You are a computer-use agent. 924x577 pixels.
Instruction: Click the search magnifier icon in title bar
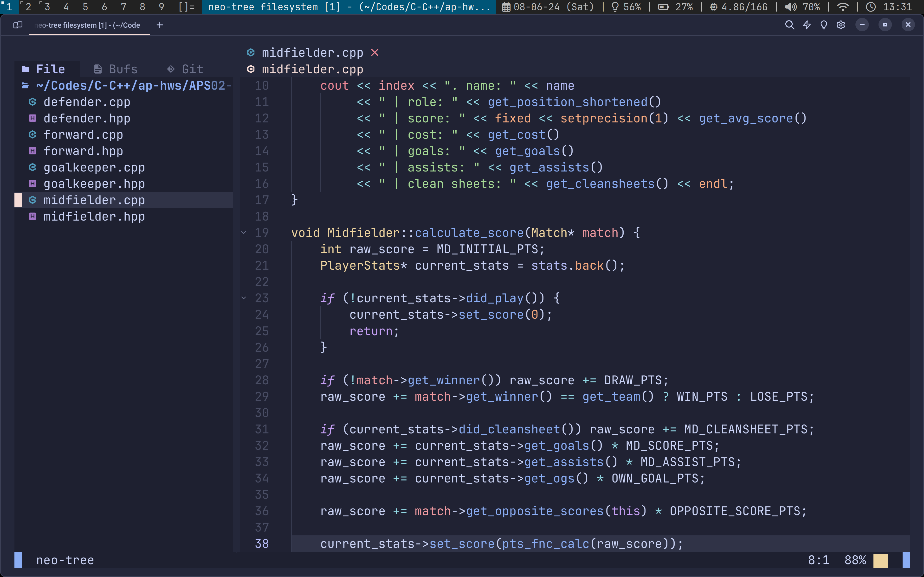[789, 25]
